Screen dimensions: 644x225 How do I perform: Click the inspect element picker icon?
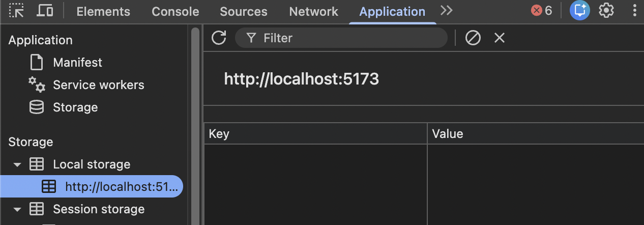17,11
